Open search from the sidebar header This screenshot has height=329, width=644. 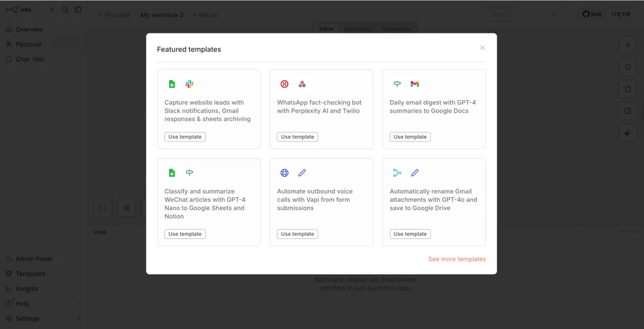pos(65,9)
